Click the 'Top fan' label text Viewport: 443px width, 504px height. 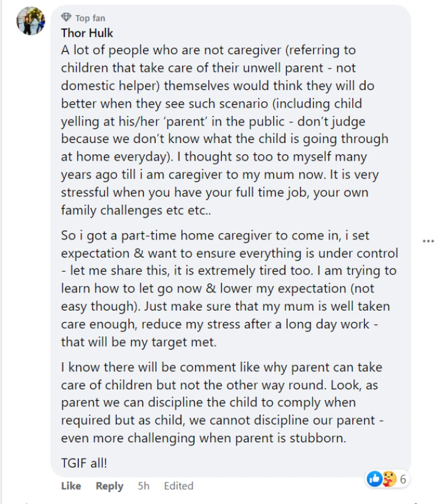(x=90, y=18)
